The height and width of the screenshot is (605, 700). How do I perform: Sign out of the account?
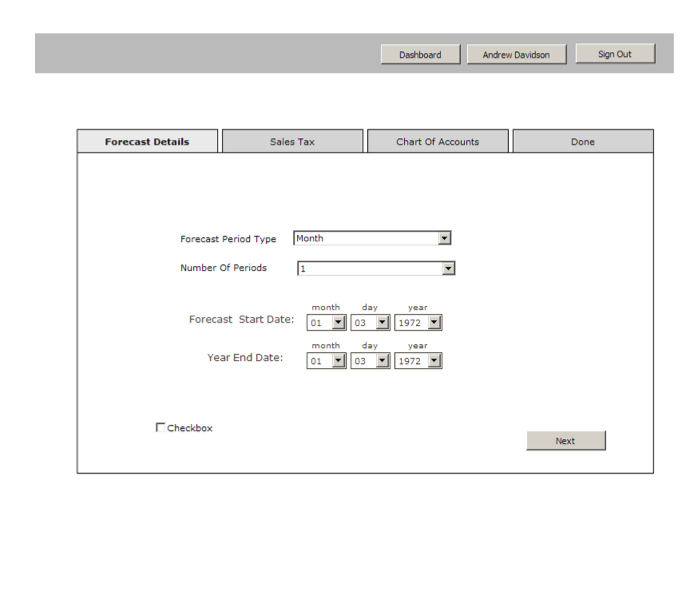pos(614,54)
